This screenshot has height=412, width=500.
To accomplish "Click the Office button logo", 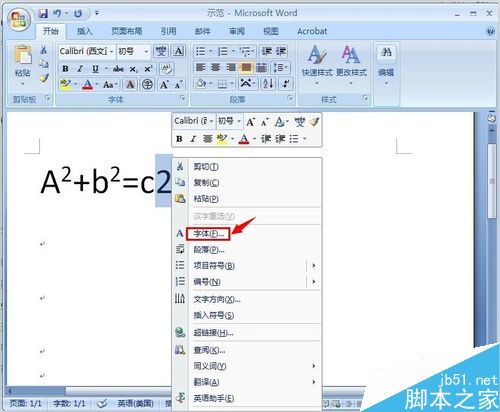I will coord(18,19).
